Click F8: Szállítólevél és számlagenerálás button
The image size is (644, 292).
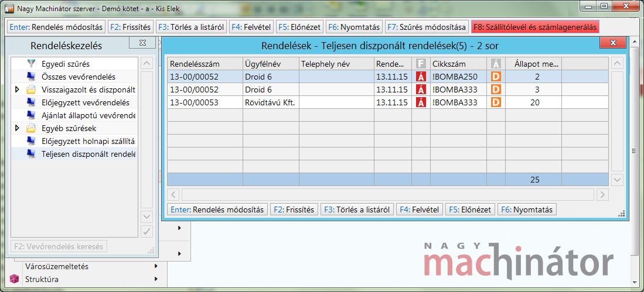[x=535, y=27]
